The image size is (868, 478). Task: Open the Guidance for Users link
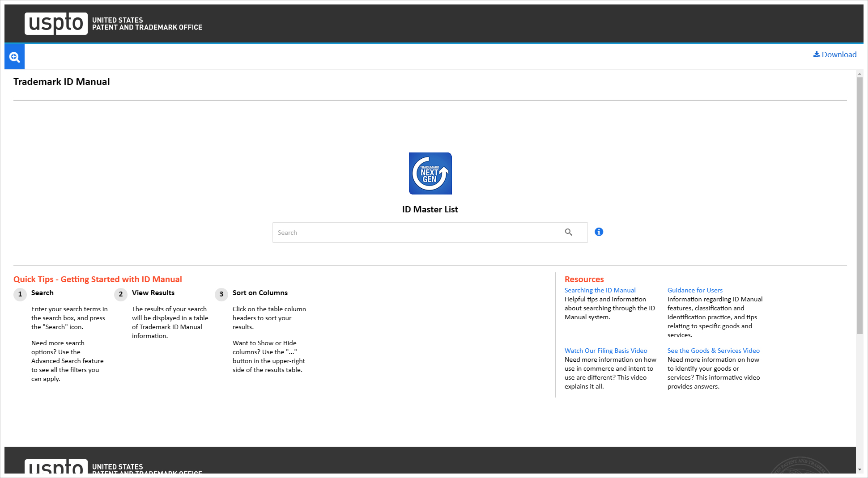(x=694, y=290)
